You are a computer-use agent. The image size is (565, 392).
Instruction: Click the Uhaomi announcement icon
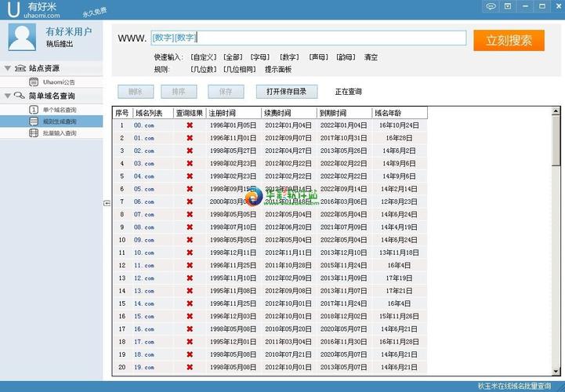coord(34,82)
